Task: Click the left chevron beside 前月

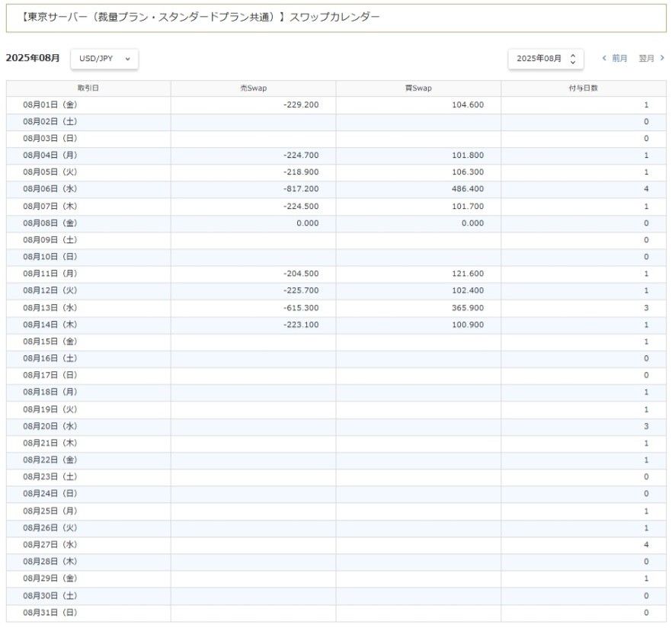Action: pos(604,58)
